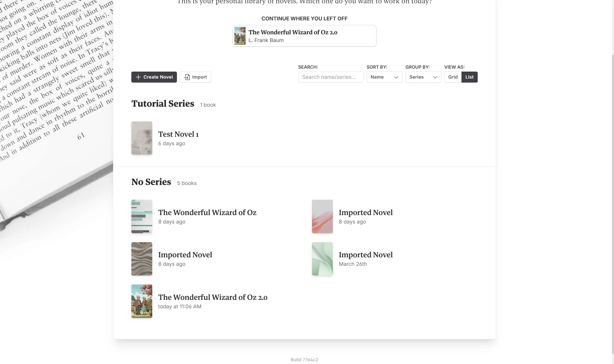This screenshot has width=614, height=364.
Task: Open the Group By Series dropdown
Action: click(x=423, y=77)
